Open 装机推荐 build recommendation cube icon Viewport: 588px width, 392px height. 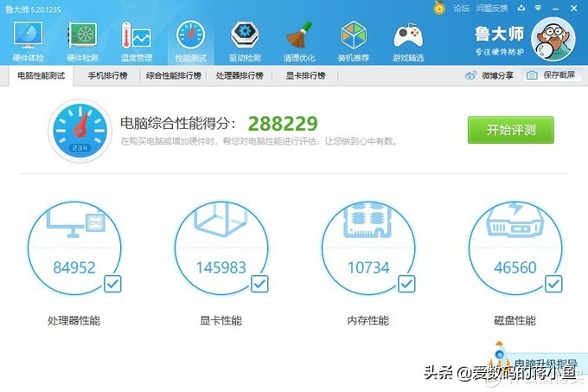pyautogui.click(x=354, y=42)
